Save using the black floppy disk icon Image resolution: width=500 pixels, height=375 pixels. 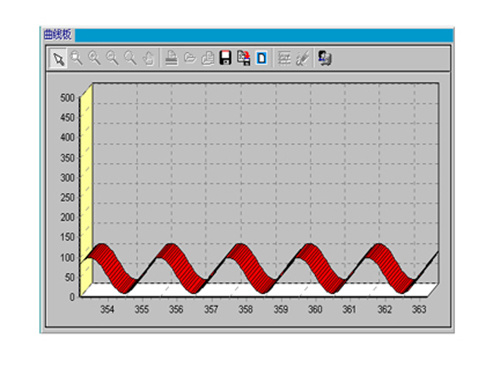pos(226,58)
